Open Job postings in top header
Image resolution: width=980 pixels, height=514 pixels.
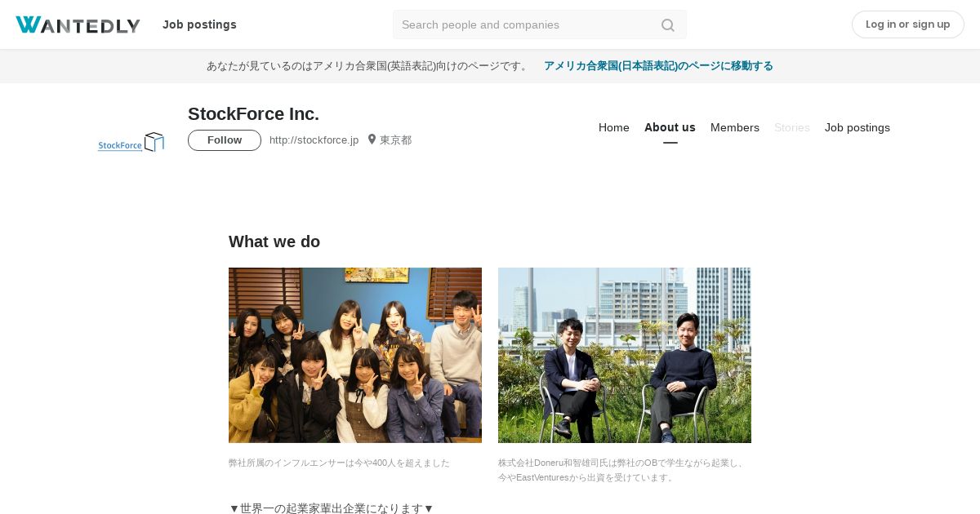[x=199, y=24]
